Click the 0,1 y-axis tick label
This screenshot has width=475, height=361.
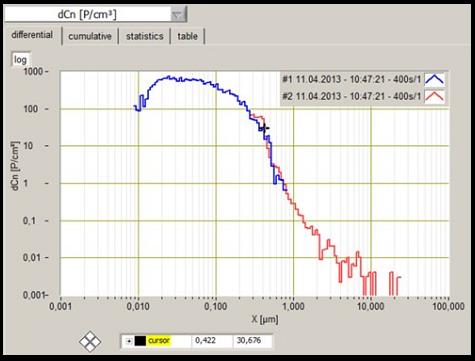point(30,220)
